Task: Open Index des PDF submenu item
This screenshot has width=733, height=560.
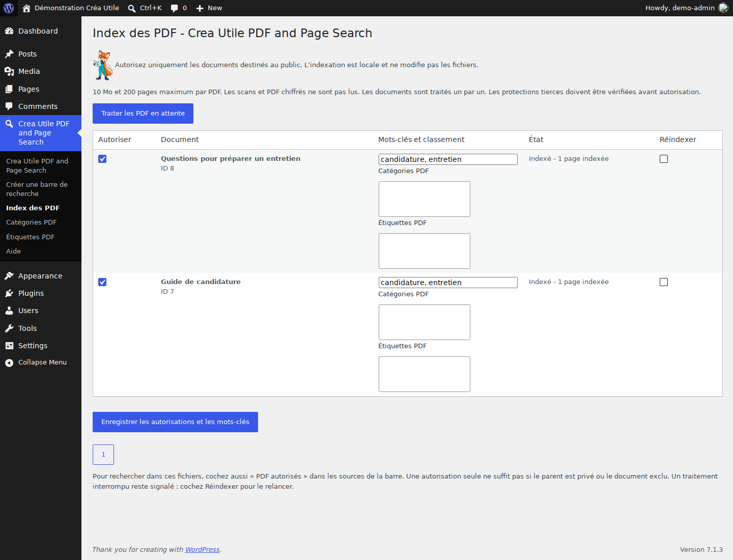Action: [41, 208]
